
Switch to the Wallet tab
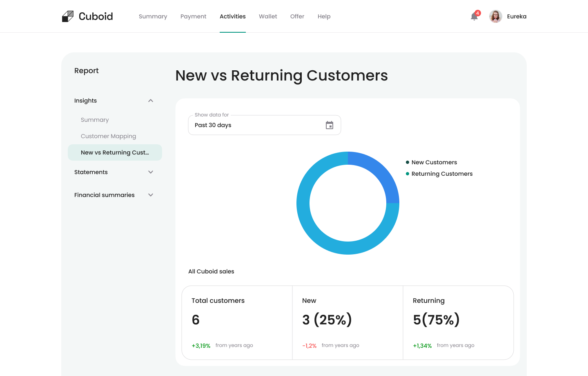coord(268,16)
